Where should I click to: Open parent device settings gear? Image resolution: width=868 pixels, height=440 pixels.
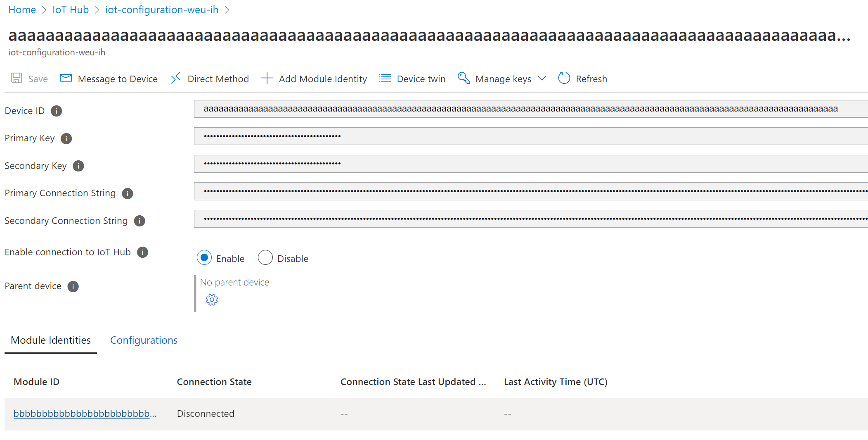coord(212,300)
